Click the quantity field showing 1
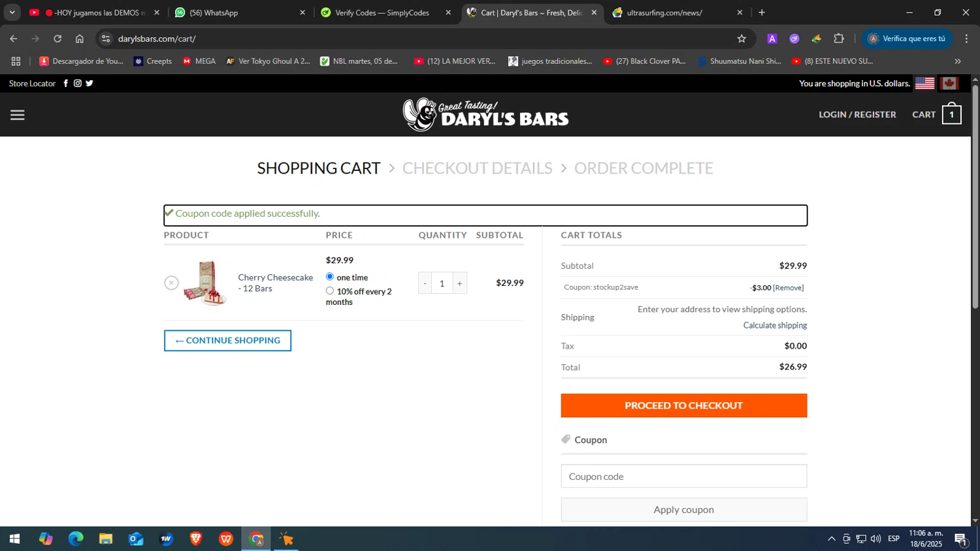 click(442, 283)
